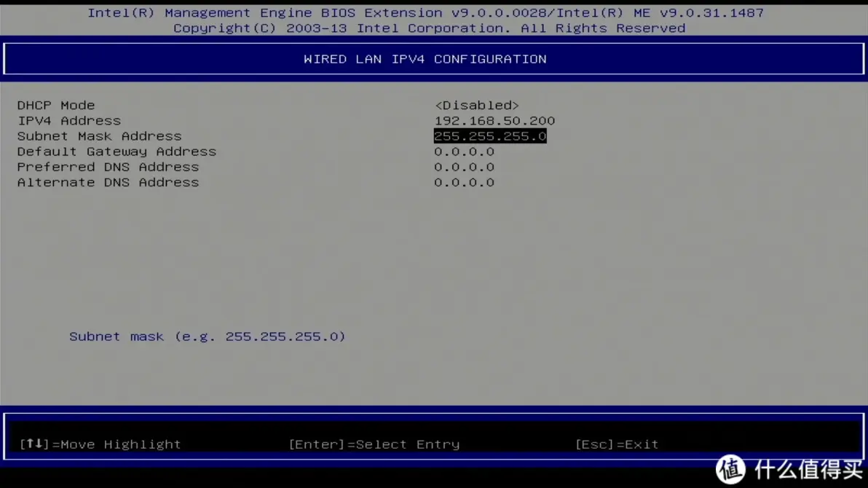Click the Intel Management Engine BIOS Extension header
The width and height of the screenshot is (868, 488).
pos(425,12)
